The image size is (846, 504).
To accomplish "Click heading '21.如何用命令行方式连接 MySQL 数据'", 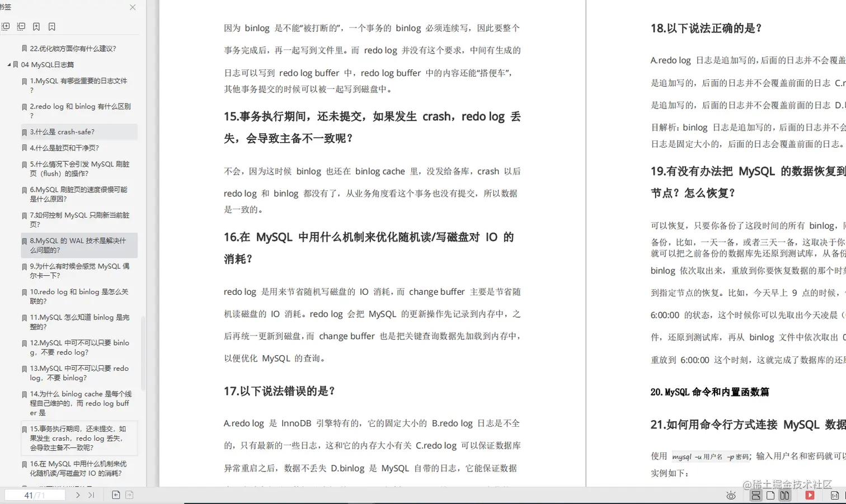I will tap(748, 425).
